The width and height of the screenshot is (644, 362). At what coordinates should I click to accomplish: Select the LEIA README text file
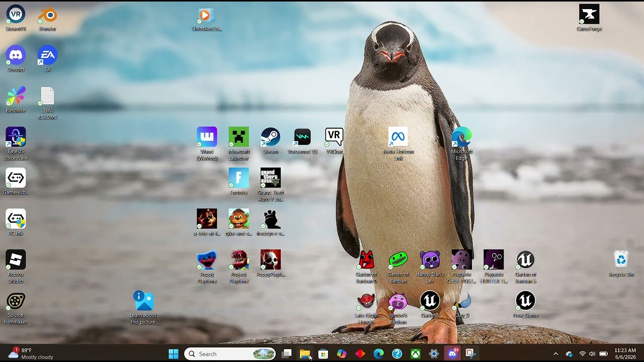tap(47, 103)
